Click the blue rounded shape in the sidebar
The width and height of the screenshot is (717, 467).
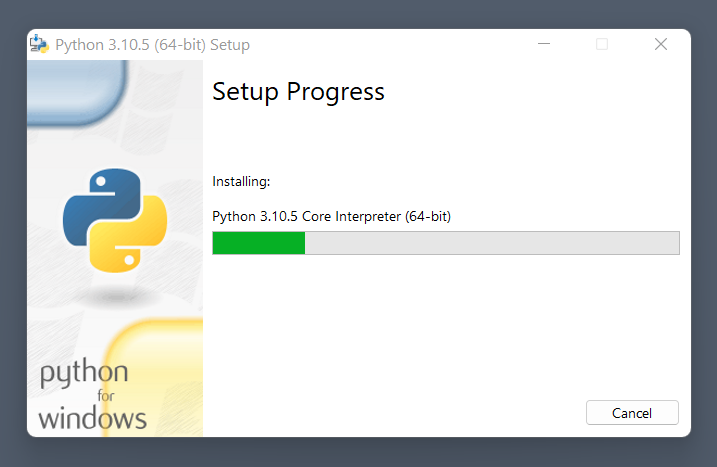point(75,91)
